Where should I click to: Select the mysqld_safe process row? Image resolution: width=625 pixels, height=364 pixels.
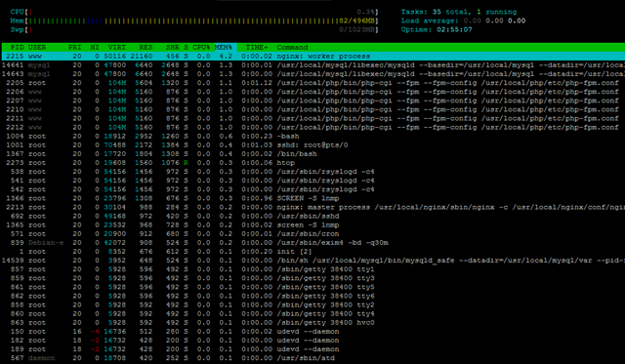tap(312, 261)
